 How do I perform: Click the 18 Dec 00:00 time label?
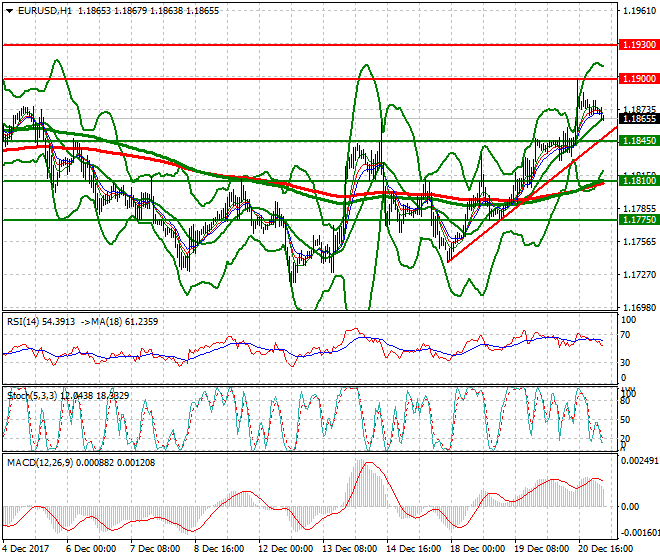(477, 549)
